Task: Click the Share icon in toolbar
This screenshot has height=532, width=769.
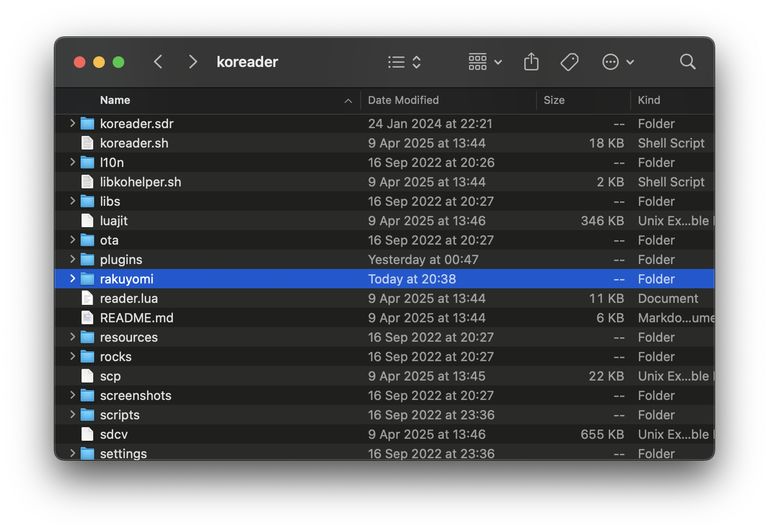Action: (531, 62)
